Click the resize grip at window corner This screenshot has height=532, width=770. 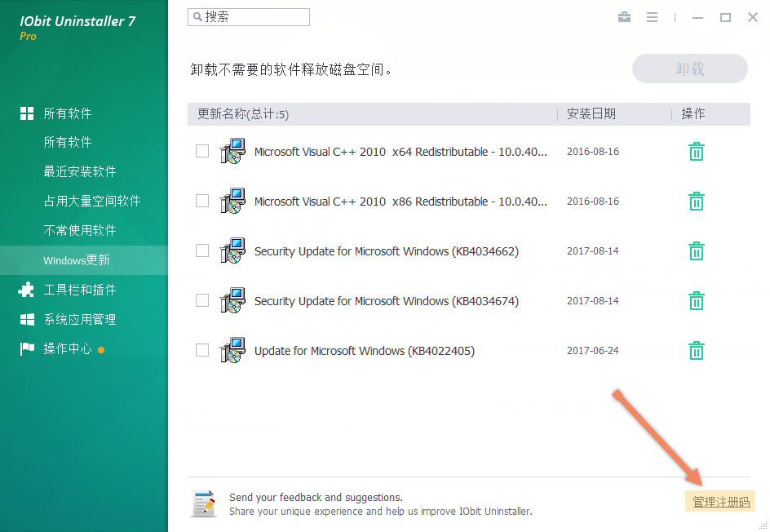tap(763, 525)
